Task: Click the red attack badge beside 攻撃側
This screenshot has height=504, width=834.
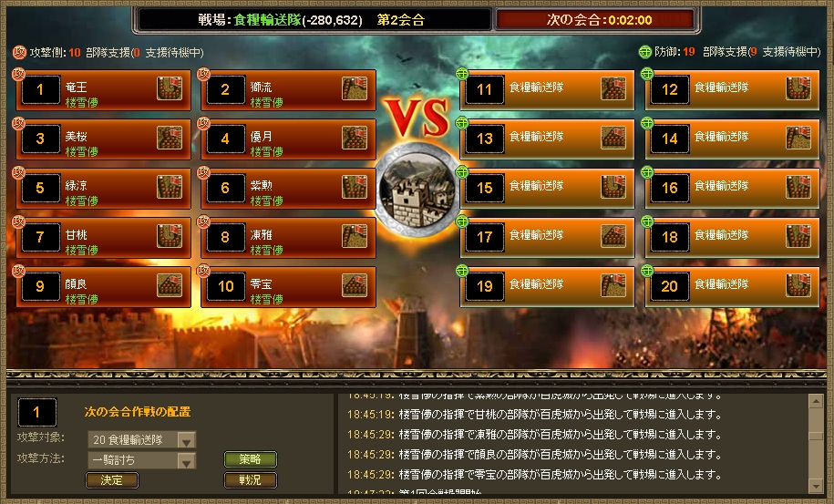Action: pos(19,52)
